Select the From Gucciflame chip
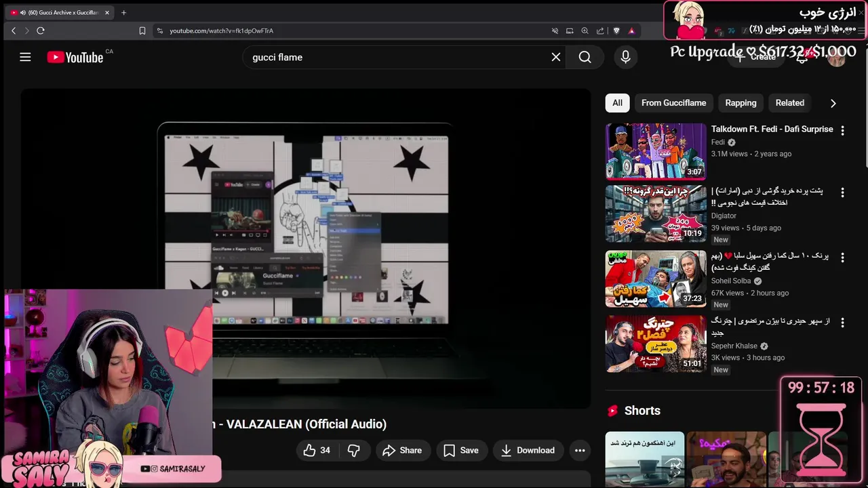The width and height of the screenshot is (868, 488). [x=673, y=103]
